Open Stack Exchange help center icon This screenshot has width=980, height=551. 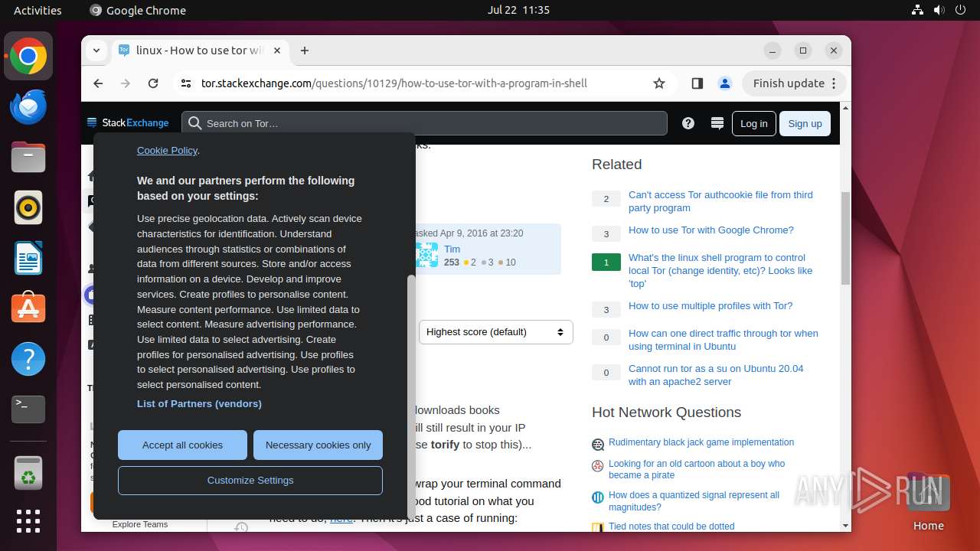[688, 123]
